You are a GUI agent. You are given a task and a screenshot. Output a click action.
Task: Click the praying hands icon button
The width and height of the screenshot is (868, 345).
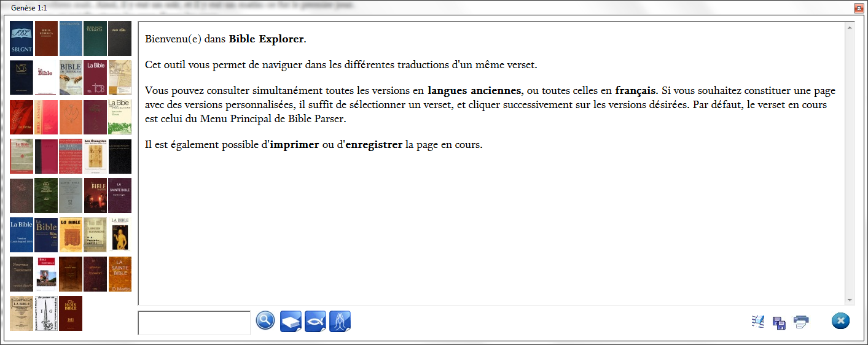pos(340,321)
